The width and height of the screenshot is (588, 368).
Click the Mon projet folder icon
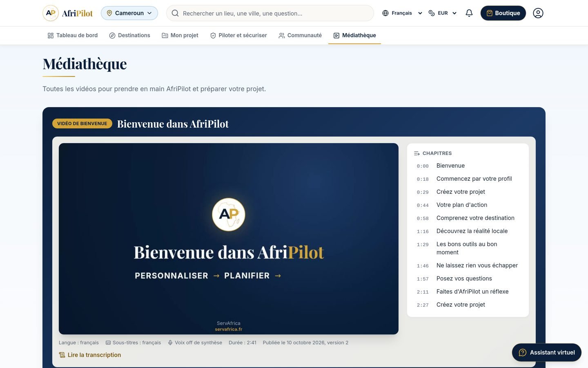[165, 36]
